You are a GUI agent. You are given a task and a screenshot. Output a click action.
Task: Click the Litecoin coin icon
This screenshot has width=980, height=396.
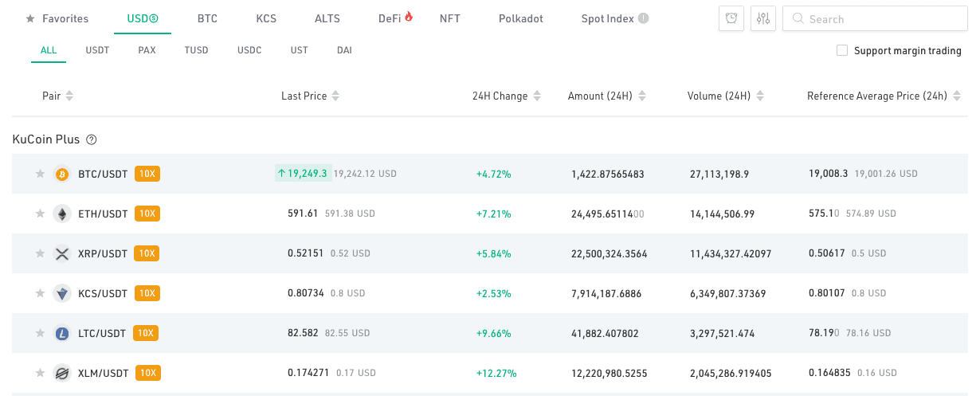click(61, 333)
